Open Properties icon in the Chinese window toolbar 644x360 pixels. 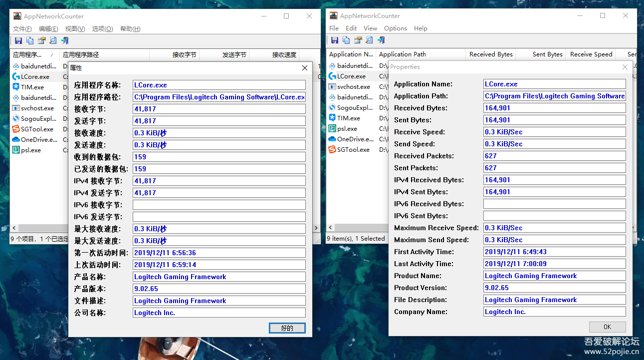pyautogui.click(x=41, y=41)
